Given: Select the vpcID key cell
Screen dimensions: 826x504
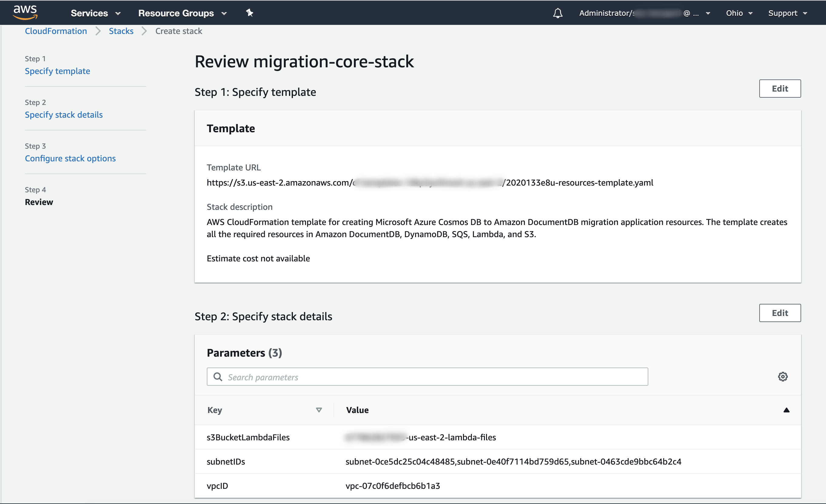Looking at the screenshot, I should click(217, 486).
